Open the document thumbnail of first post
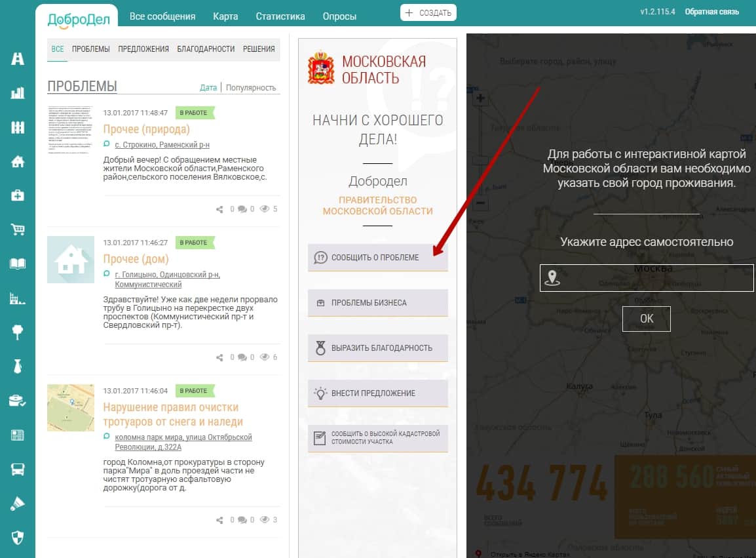 tap(70, 130)
